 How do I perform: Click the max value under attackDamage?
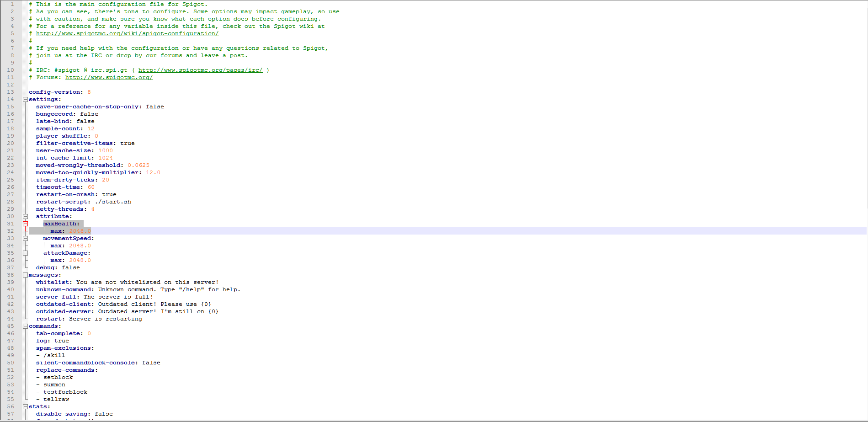click(80, 260)
